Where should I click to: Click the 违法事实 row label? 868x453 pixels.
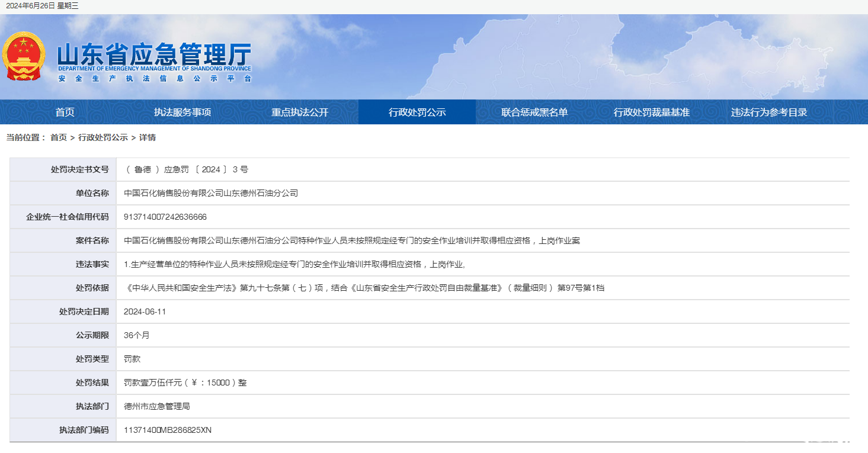[92, 264]
